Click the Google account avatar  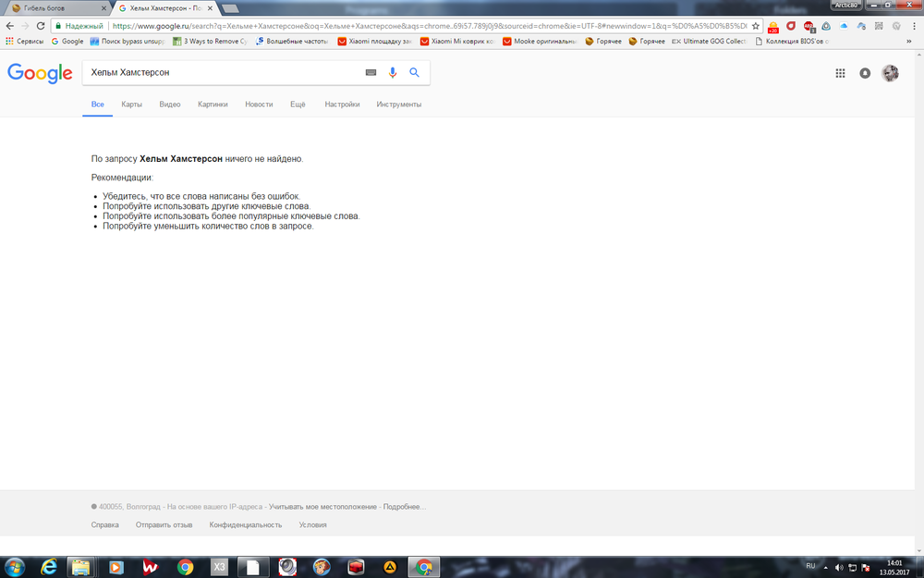coord(890,73)
